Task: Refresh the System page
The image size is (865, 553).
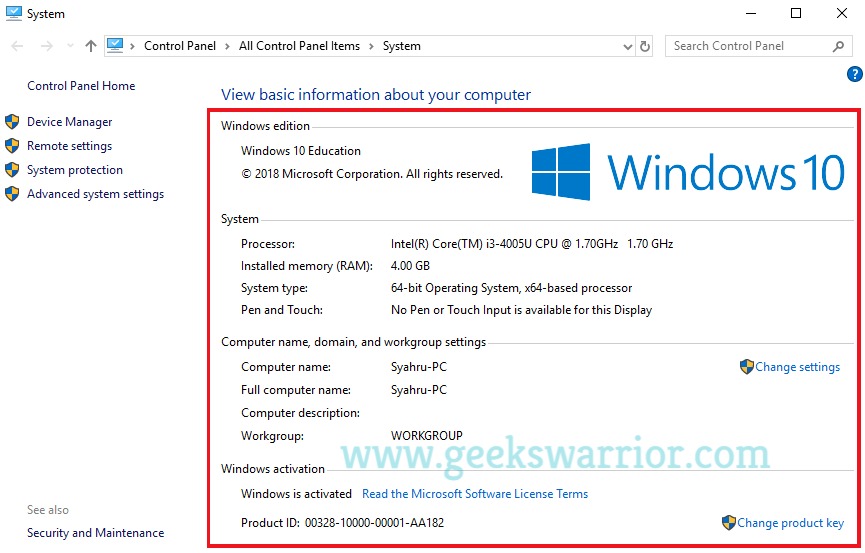Action: coord(645,46)
